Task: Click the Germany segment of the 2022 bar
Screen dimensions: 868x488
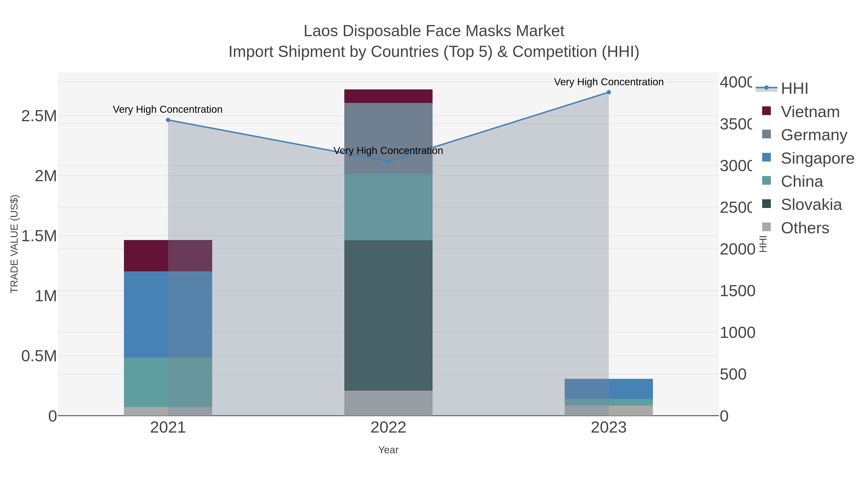Action: pos(388,138)
